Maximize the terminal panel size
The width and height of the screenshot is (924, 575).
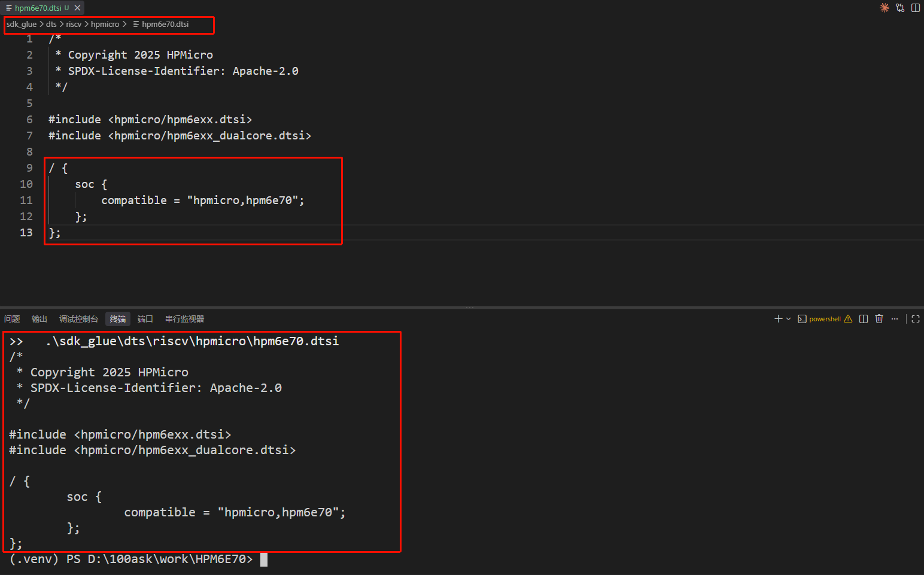point(916,319)
